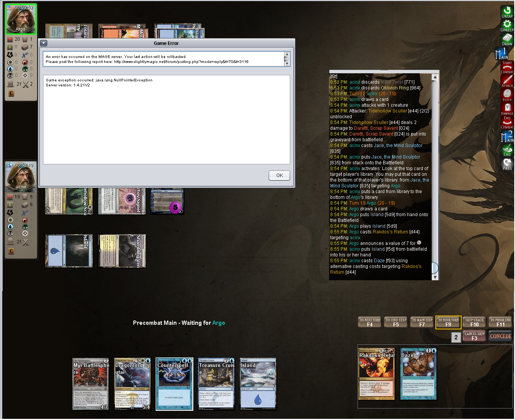The width and height of the screenshot is (515, 420).
Task: Select Dragonlord Ojutai card in hand
Action: click(133, 384)
